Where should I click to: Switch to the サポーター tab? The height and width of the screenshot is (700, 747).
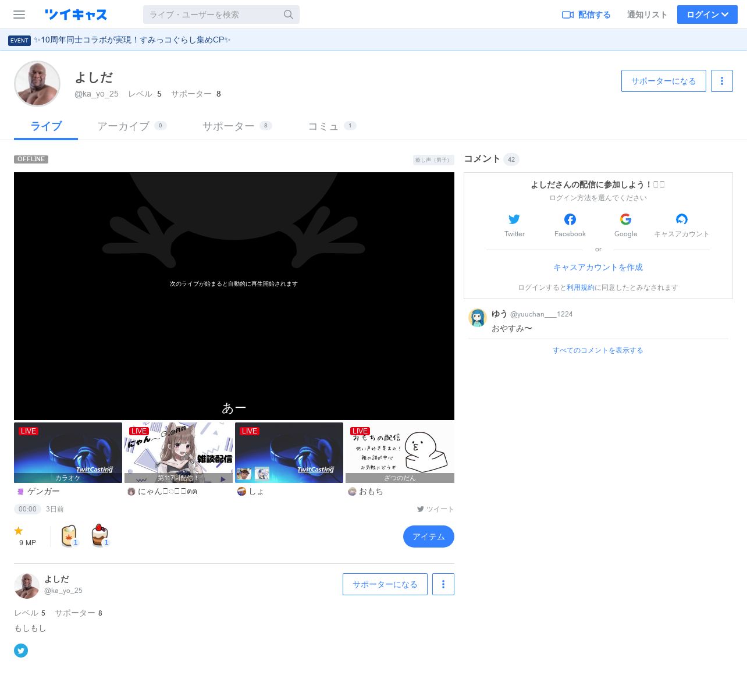point(237,126)
